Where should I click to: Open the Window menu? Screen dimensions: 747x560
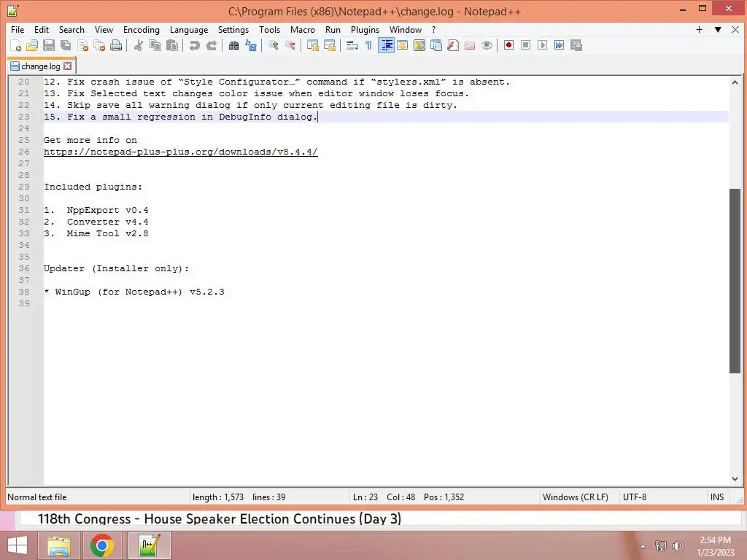406,29
